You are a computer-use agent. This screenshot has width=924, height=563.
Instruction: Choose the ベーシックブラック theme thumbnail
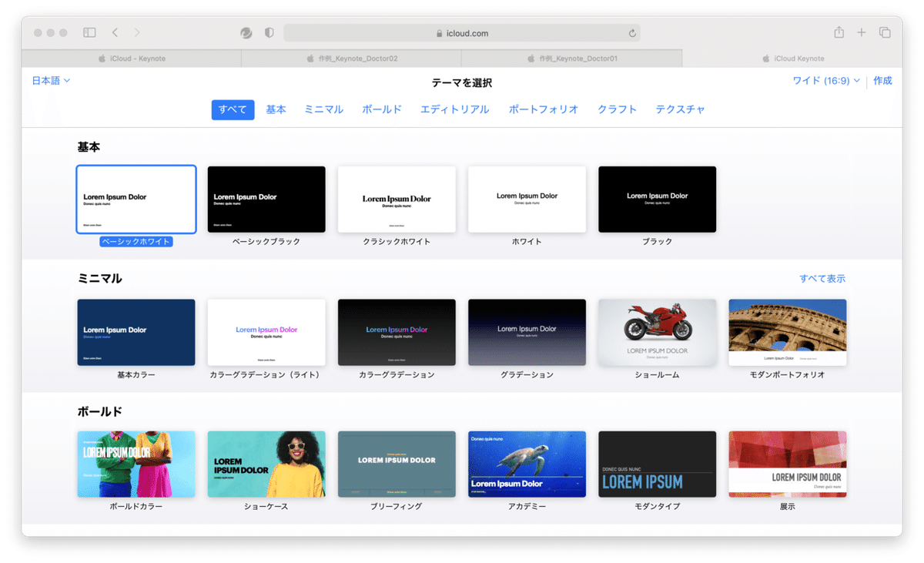(x=266, y=199)
